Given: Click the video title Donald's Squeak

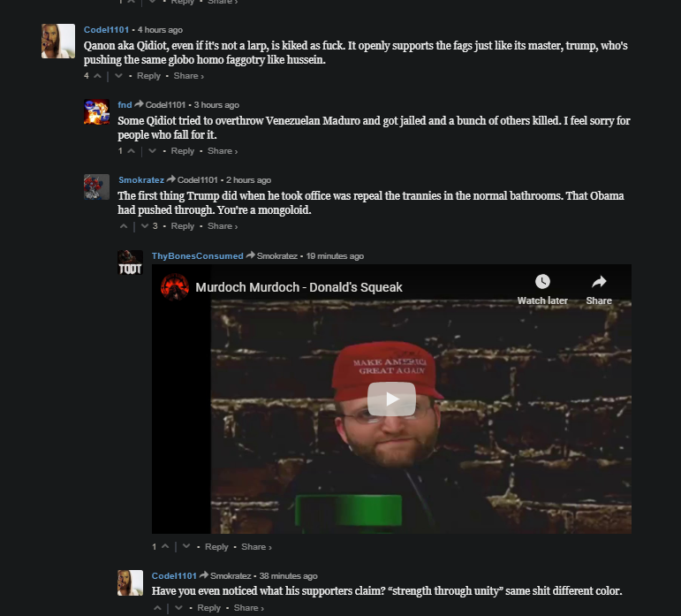Looking at the screenshot, I should 299,287.
